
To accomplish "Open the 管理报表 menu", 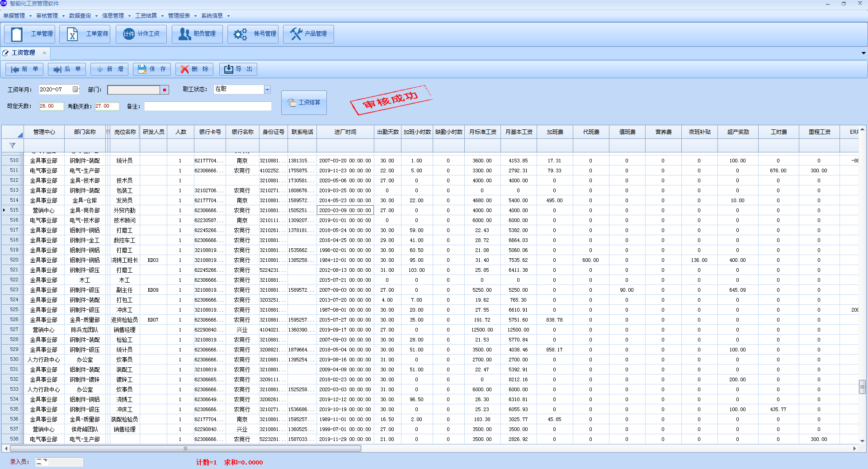I will (179, 16).
